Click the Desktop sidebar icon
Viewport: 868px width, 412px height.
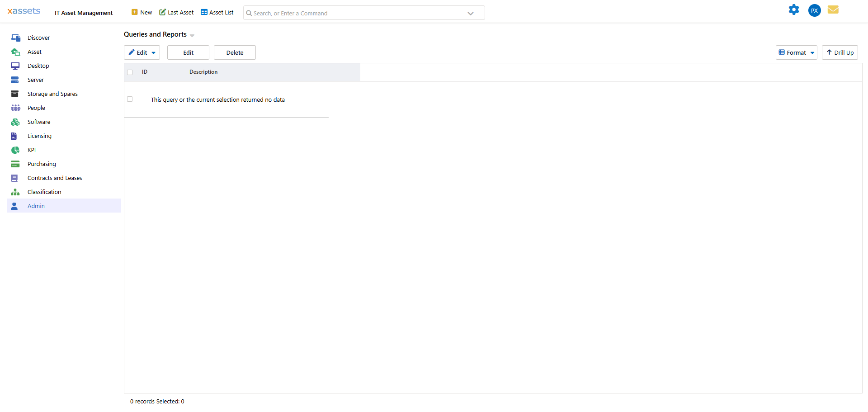pos(16,66)
